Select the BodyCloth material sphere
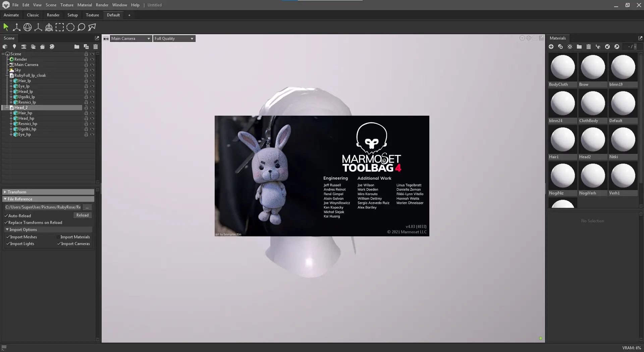The image size is (644, 352). [563, 67]
